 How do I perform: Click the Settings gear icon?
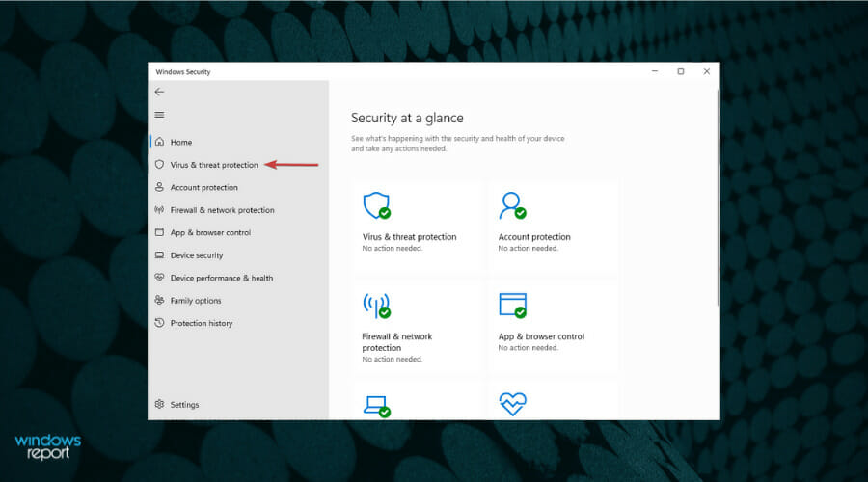[x=159, y=404]
